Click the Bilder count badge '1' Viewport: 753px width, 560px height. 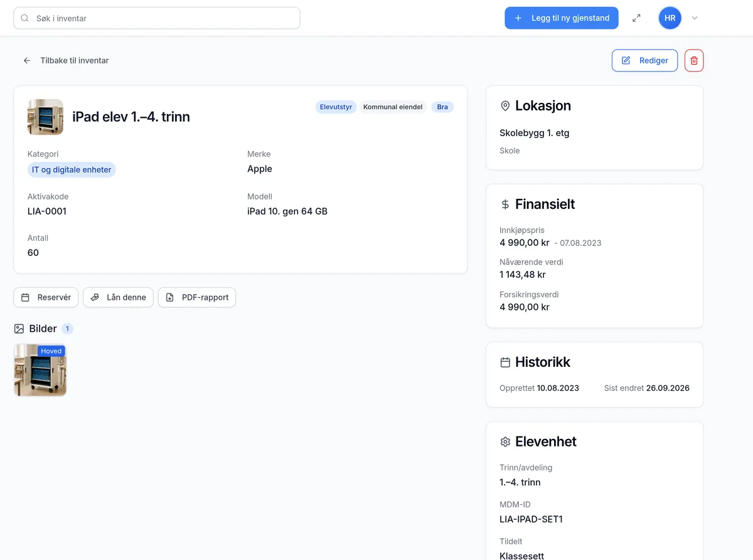[67, 329]
